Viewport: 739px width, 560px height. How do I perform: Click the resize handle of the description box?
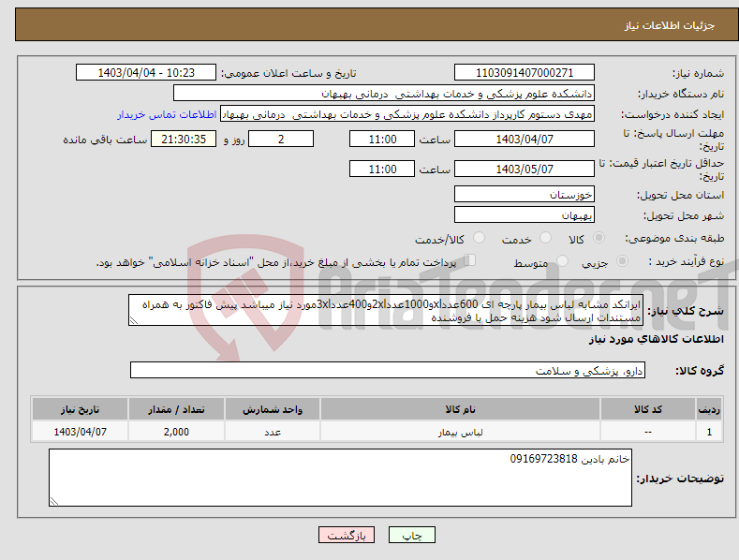pos(134,320)
